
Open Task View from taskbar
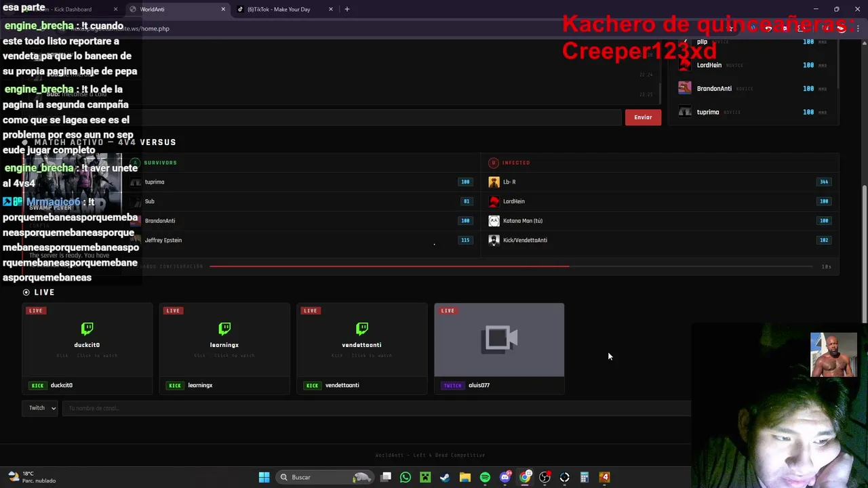point(386,477)
